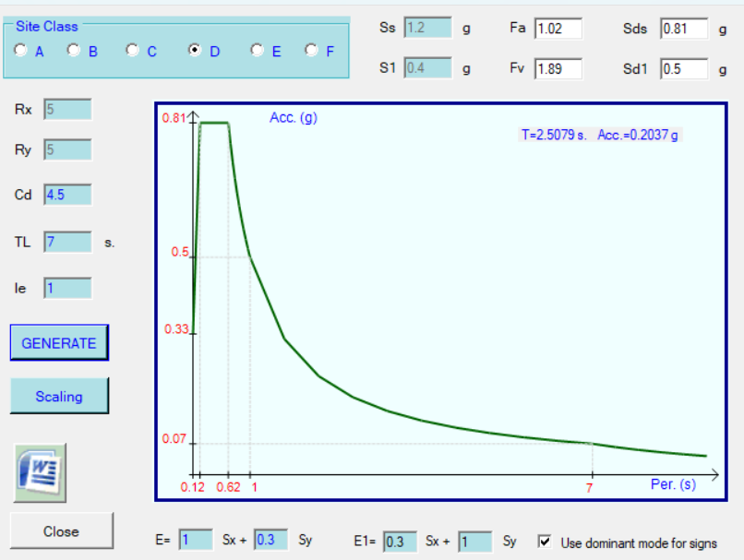This screenshot has height=560, width=744.
Task: Select Site Class A radio button
Action: [x=20, y=50]
